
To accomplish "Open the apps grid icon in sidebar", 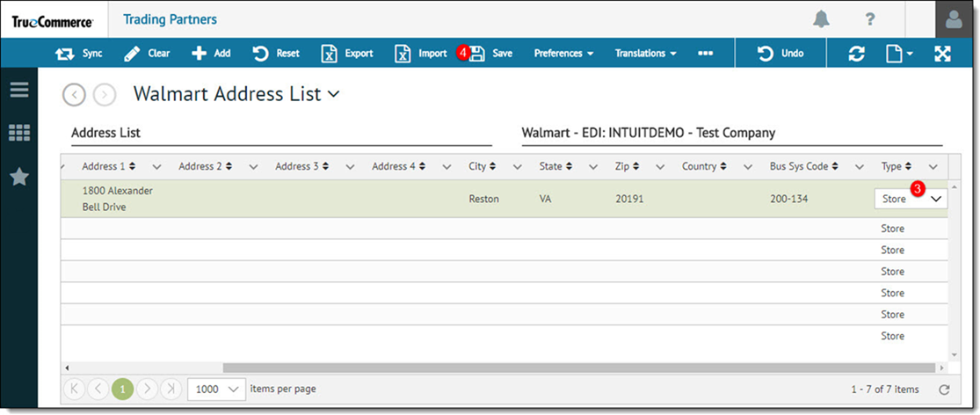I will 19,133.
